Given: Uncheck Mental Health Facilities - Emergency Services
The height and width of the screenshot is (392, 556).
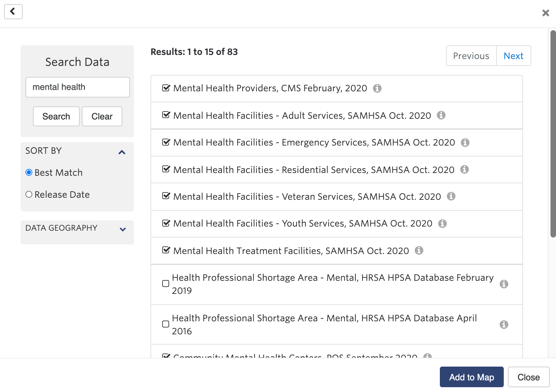Looking at the screenshot, I should click(166, 142).
